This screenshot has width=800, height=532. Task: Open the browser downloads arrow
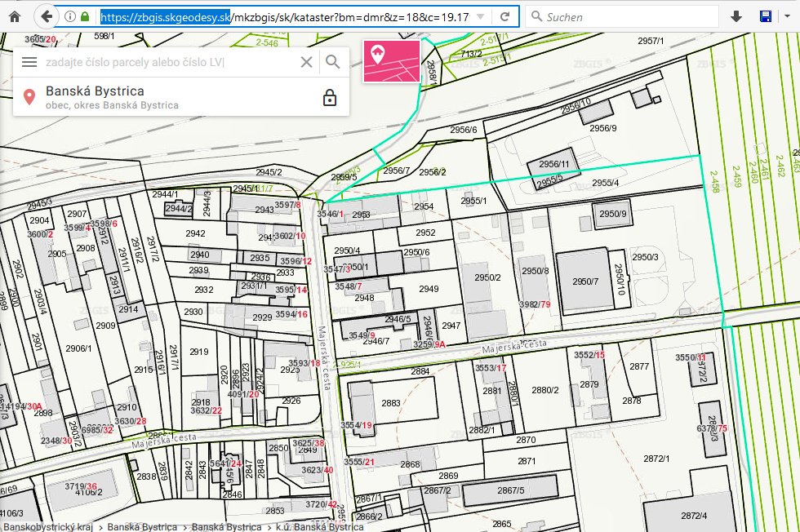pos(736,16)
